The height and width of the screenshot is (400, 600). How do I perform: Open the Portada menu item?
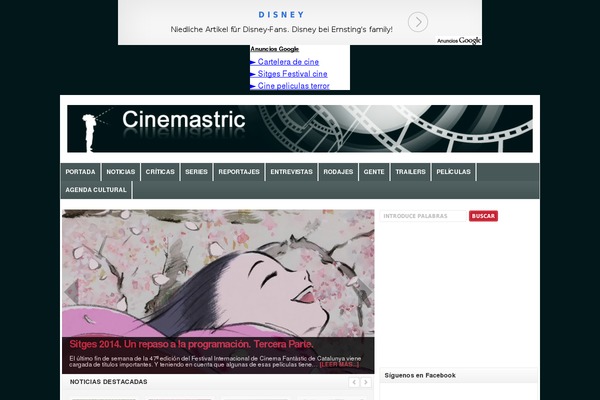click(80, 172)
